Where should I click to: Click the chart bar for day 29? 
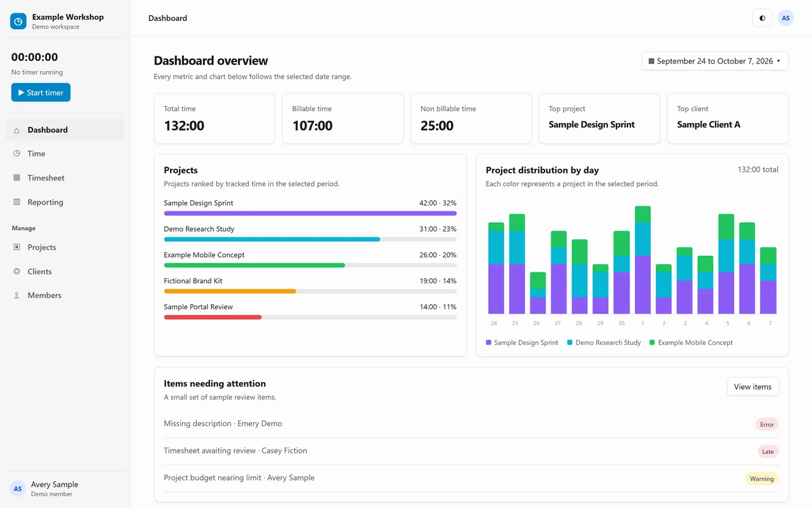[x=600, y=289]
